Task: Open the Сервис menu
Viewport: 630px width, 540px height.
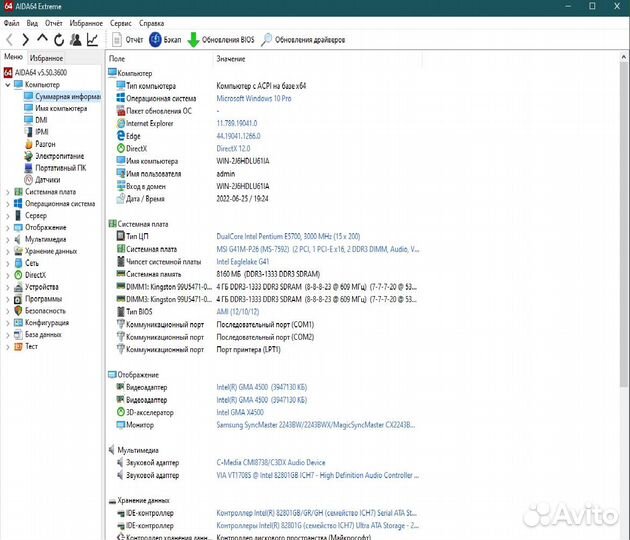Action: (121, 23)
